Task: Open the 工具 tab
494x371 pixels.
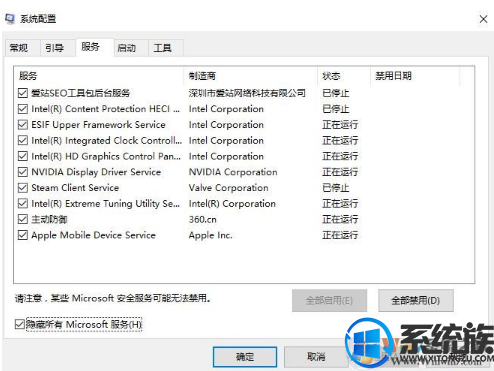Action: point(166,48)
